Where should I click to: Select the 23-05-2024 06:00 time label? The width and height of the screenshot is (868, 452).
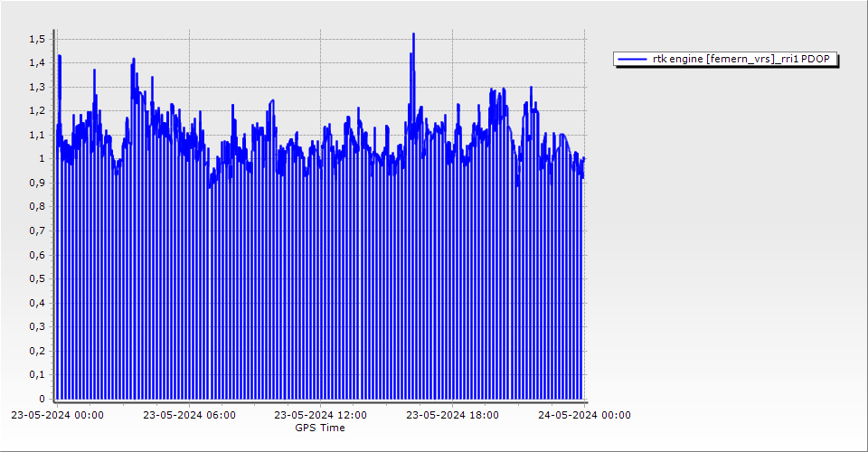pyautogui.click(x=189, y=416)
